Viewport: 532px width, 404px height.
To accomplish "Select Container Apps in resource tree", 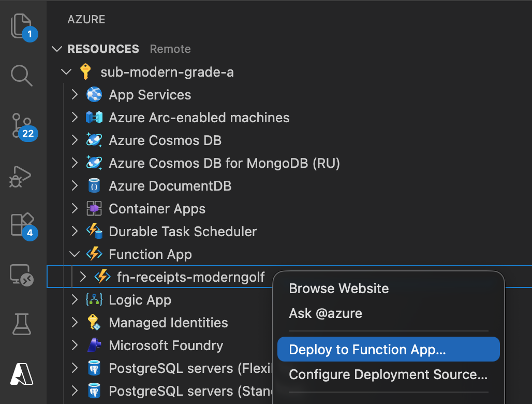I will tap(157, 209).
